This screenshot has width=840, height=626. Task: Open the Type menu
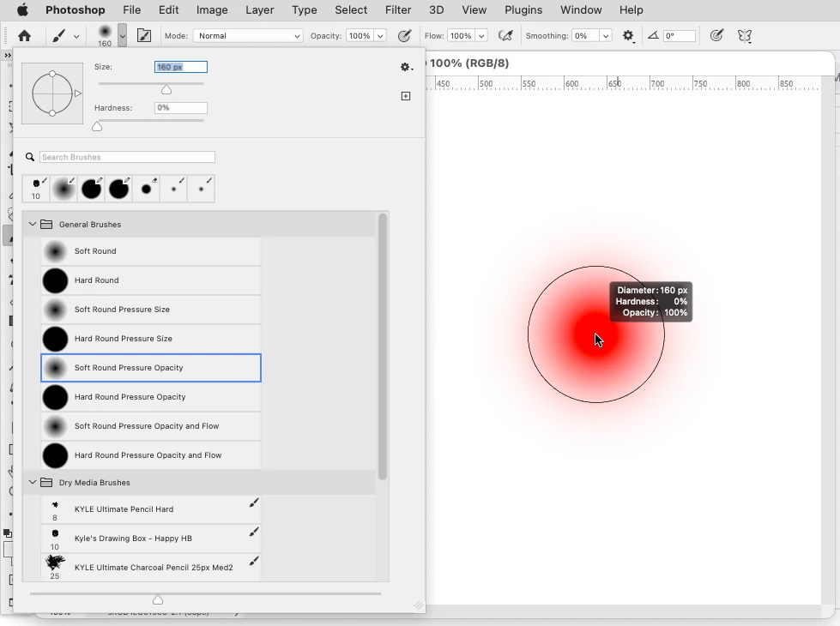coord(305,9)
